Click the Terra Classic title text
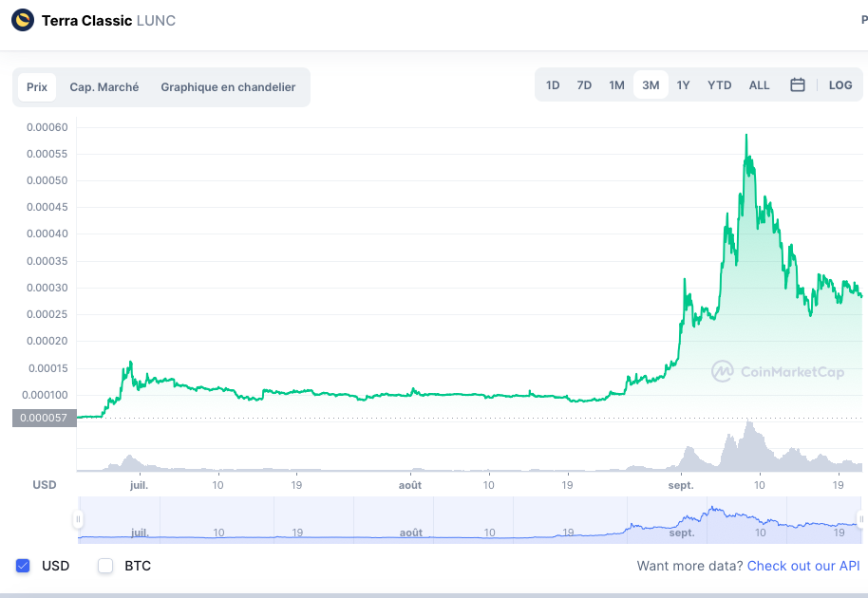This screenshot has width=868, height=598. click(x=87, y=21)
